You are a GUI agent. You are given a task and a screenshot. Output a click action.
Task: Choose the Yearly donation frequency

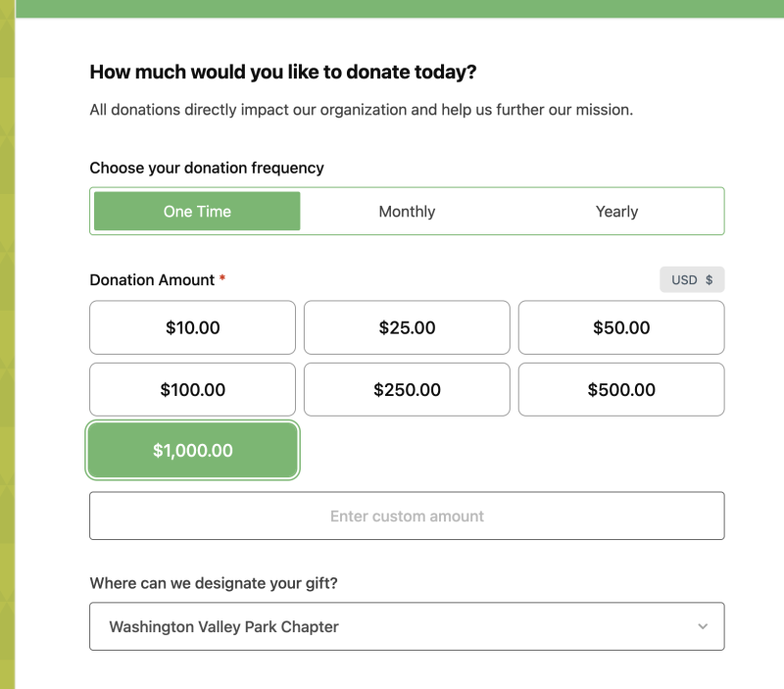click(x=616, y=211)
